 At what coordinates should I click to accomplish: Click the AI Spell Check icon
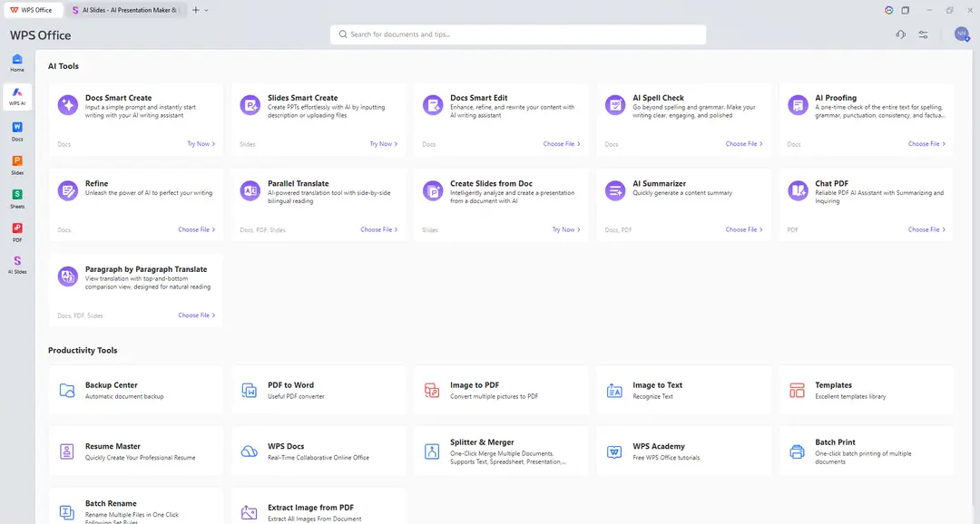click(615, 104)
